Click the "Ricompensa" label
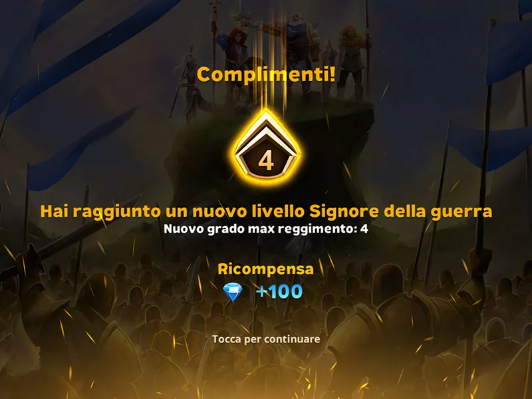The width and height of the screenshot is (532, 399). coord(265,269)
